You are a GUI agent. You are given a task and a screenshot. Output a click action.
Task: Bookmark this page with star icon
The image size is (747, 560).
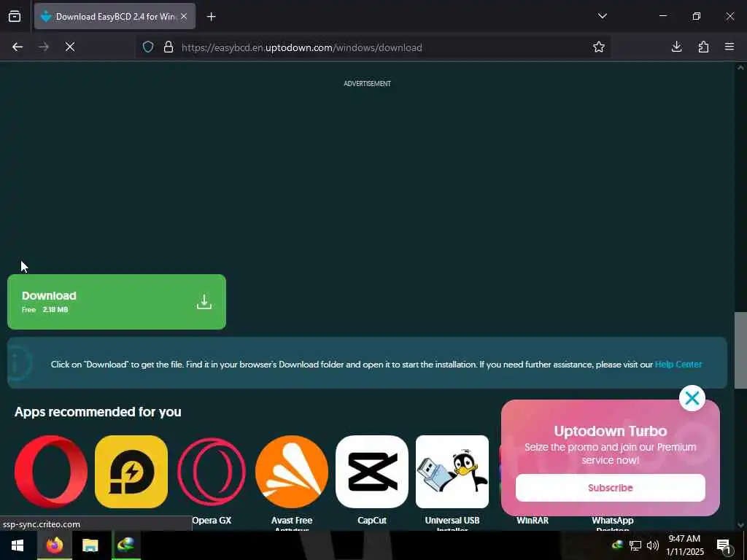coord(599,47)
